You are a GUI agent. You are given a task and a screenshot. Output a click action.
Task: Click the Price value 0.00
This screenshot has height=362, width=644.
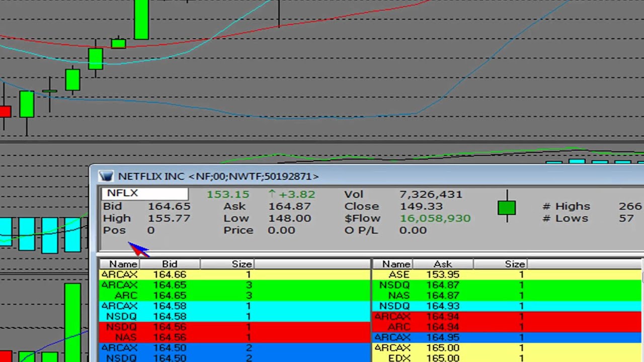pyautogui.click(x=281, y=230)
